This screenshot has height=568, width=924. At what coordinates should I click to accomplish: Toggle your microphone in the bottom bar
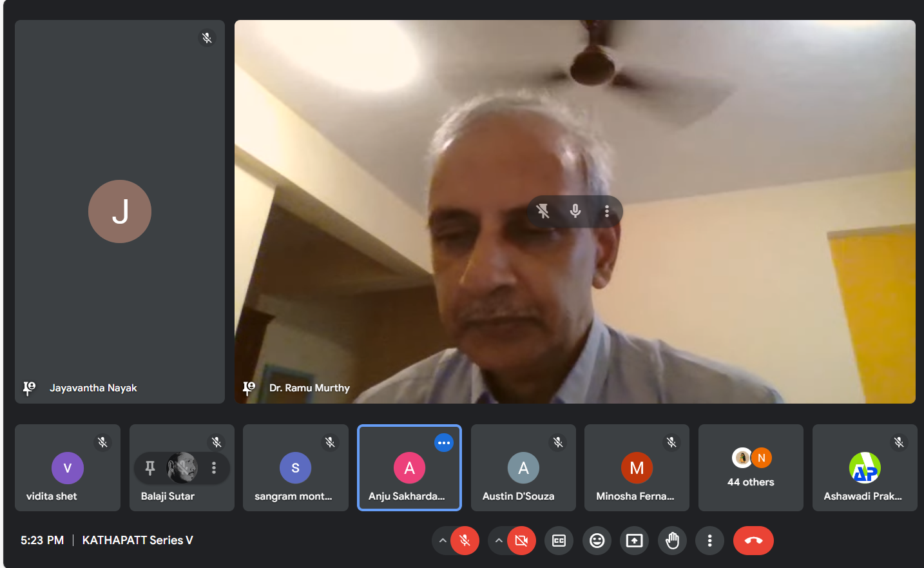click(x=465, y=541)
